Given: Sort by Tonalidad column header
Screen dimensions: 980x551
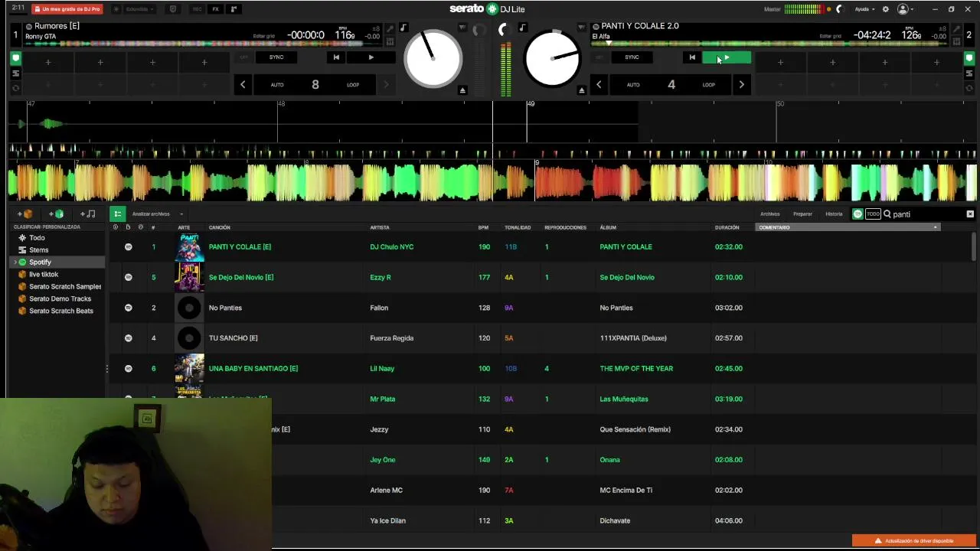Looking at the screenshot, I should pyautogui.click(x=518, y=227).
